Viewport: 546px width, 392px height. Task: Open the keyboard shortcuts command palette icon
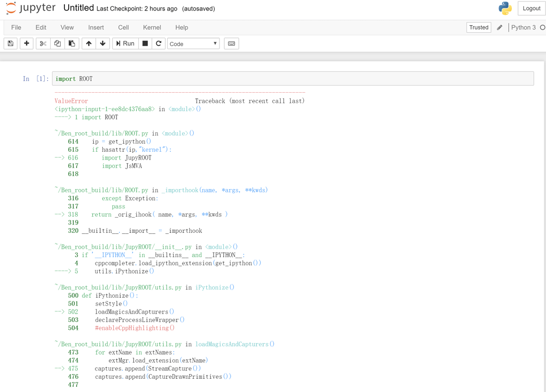tap(231, 43)
